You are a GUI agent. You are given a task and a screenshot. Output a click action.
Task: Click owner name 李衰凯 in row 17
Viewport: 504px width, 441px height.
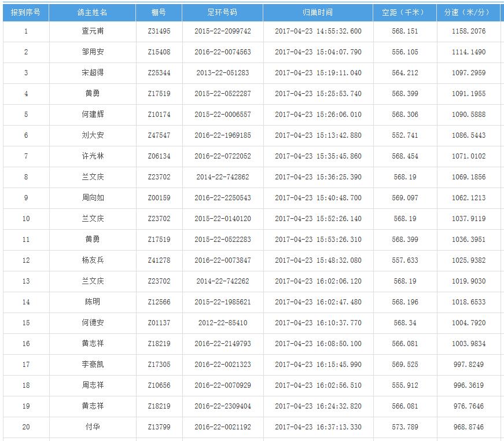tap(93, 365)
